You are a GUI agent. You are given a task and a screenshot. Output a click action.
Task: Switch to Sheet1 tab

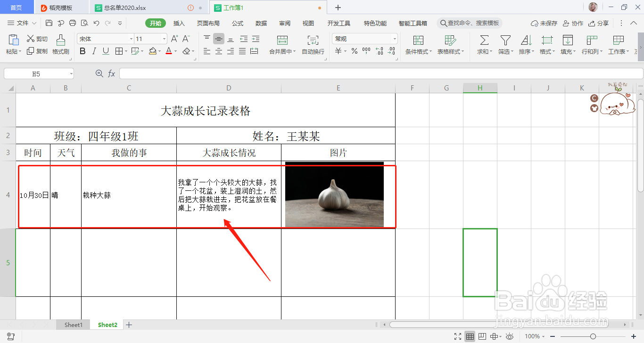tap(74, 325)
